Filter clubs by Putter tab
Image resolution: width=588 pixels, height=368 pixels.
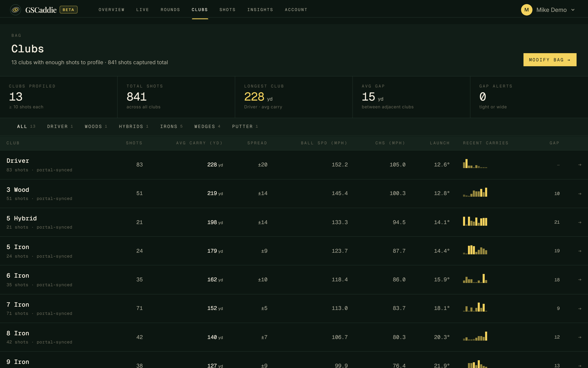coord(245,126)
